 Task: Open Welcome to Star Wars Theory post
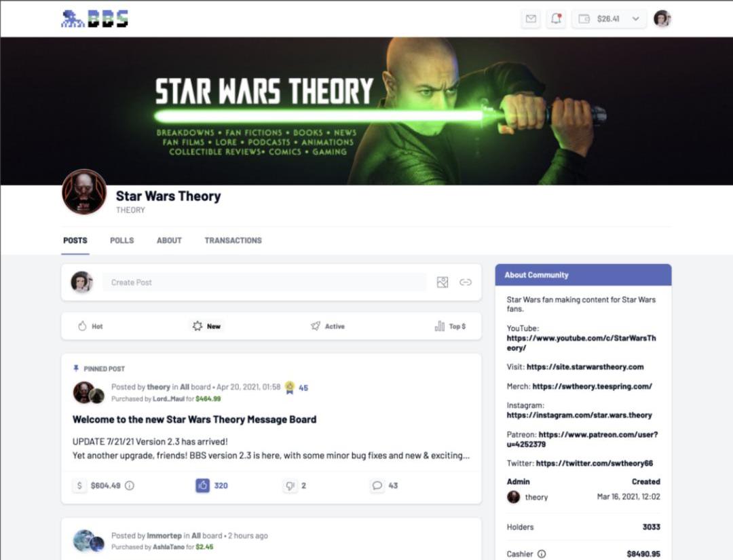pyautogui.click(x=194, y=419)
